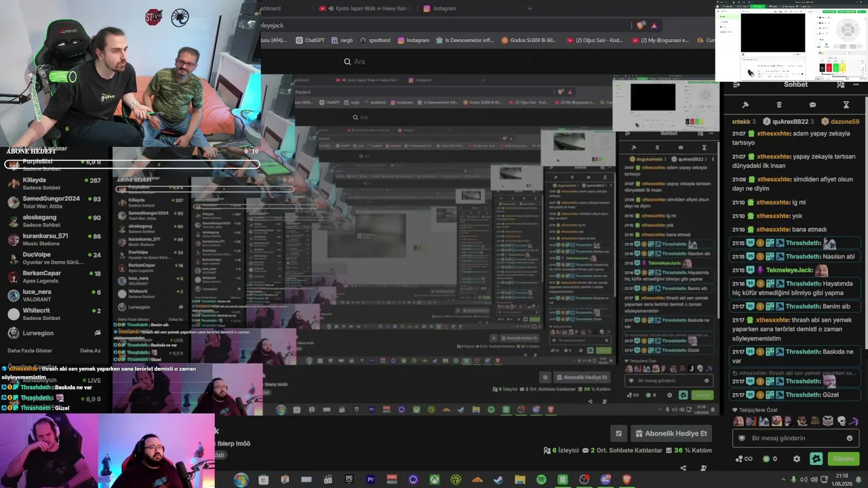Open a new browser tab
Viewport: 868px width, 488px height.
click(530, 8)
